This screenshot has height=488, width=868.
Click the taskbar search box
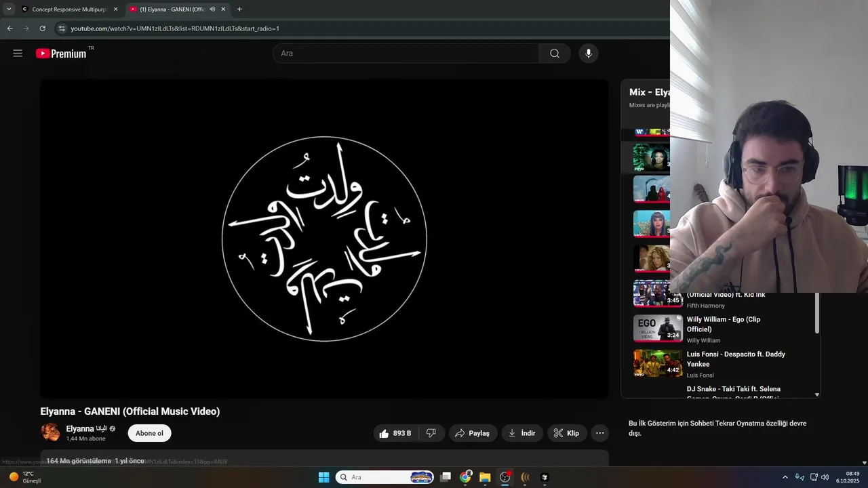click(x=385, y=477)
